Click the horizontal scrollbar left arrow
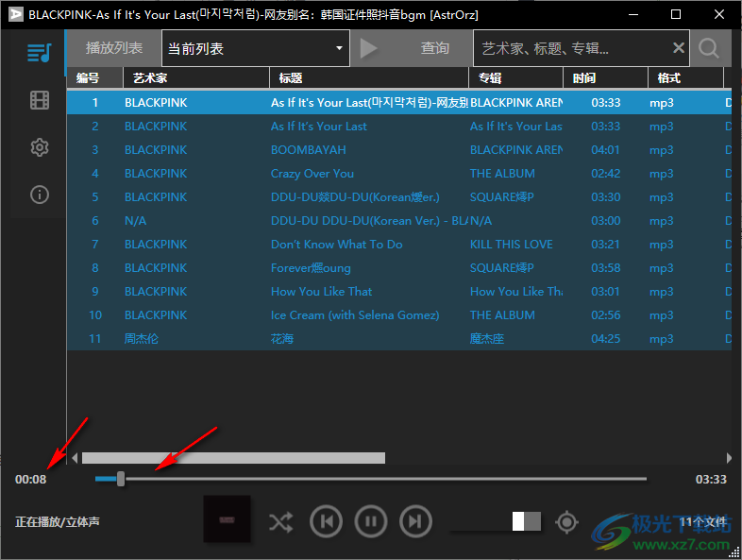The height and width of the screenshot is (560, 742). pyautogui.click(x=75, y=458)
